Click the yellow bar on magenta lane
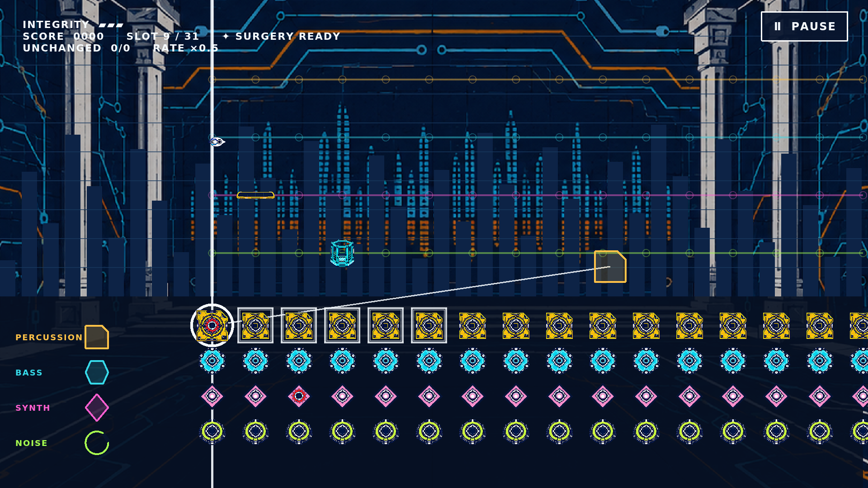 click(255, 195)
